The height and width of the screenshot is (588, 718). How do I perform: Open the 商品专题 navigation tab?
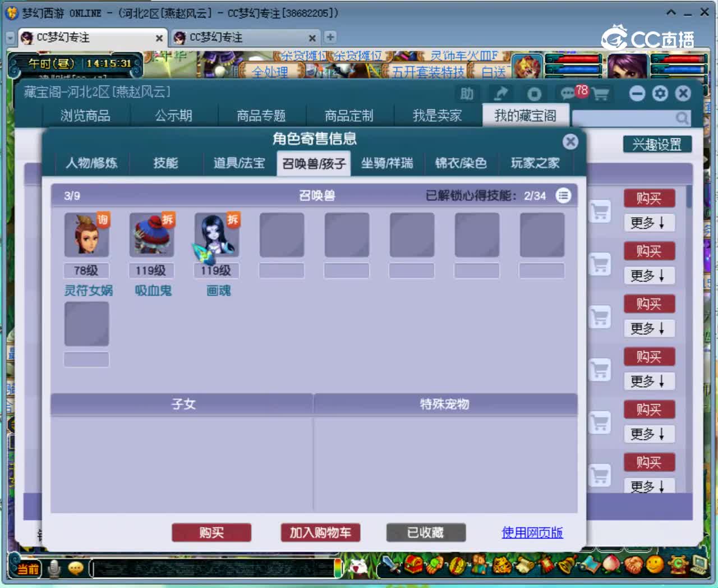[x=261, y=116]
